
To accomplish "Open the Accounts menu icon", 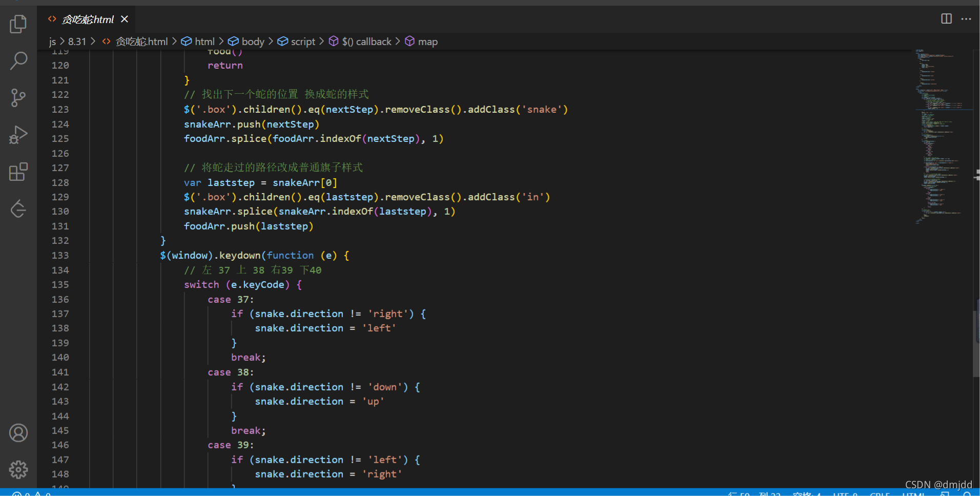I will click(18, 433).
